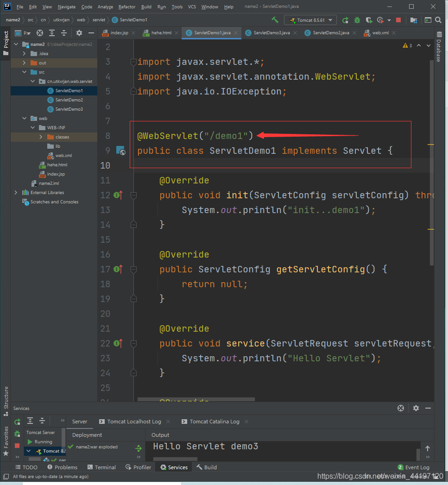Viewport: 448px width, 485px height.
Task: Collapse all in Project panel
Action: coord(64,33)
